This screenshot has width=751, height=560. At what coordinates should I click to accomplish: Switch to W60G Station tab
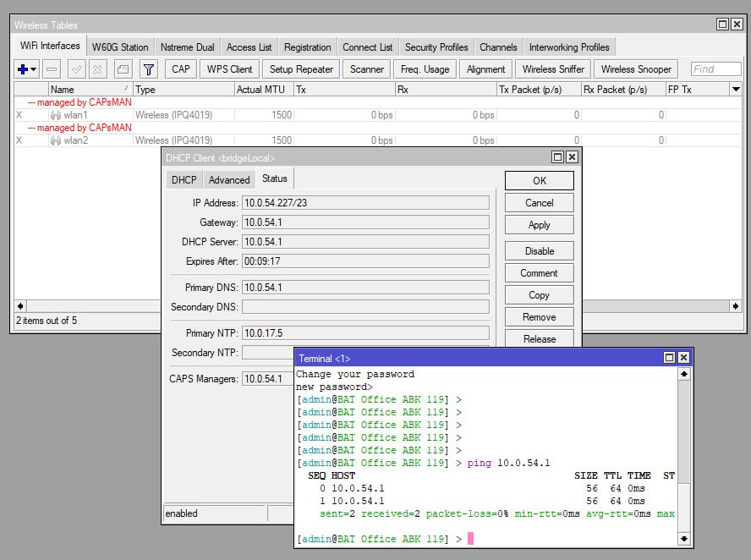click(x=120, y=47)
